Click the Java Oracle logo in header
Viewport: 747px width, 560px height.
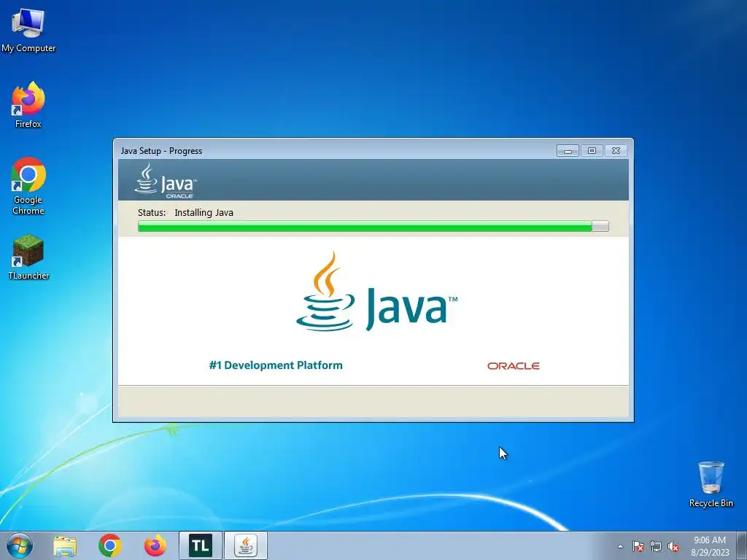click(x=166, y=181)
